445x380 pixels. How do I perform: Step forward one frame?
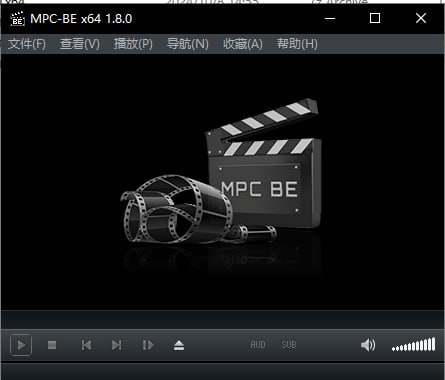[x=148, y=345]
